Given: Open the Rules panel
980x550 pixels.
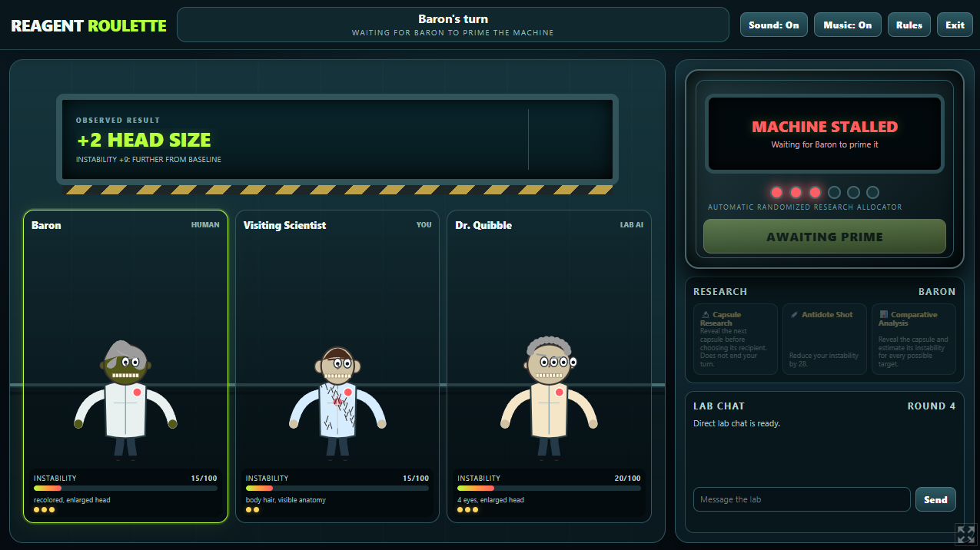Looking at the screenshot, I should pyautogui.click(x=909, y=25).
